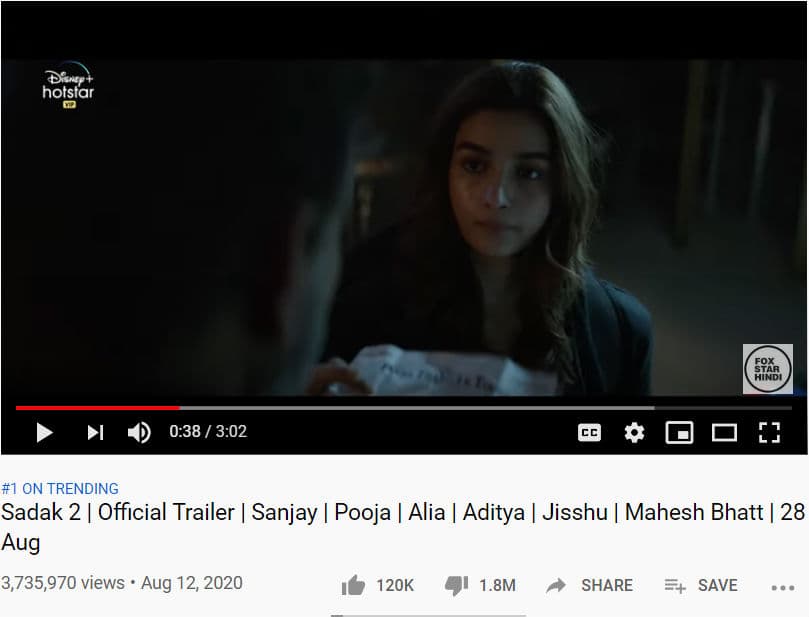Open the #1 ON TRENDING link
Viewport: 809px width, 617px height.
pos(60,489)
